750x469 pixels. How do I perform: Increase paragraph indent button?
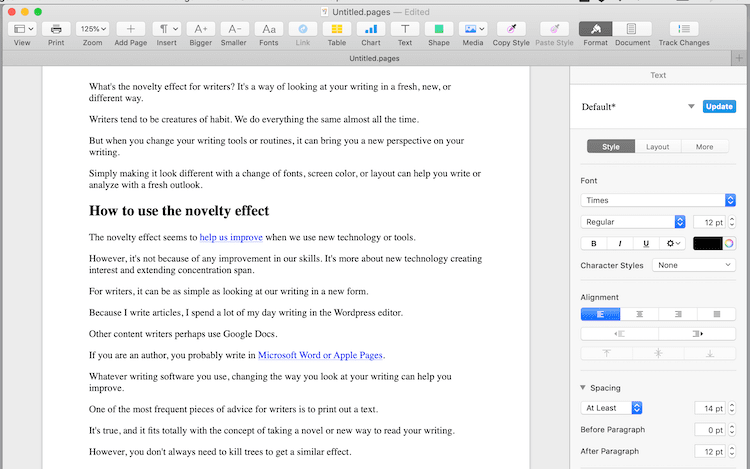pos(697,334)
